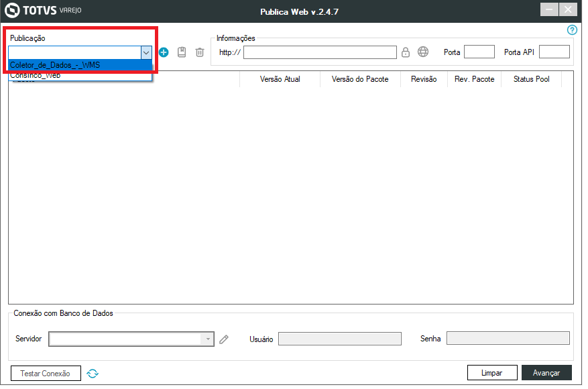Click the add publication plus icon
Image resolution: width=588 pixels, height=389 pixels.
164,52
